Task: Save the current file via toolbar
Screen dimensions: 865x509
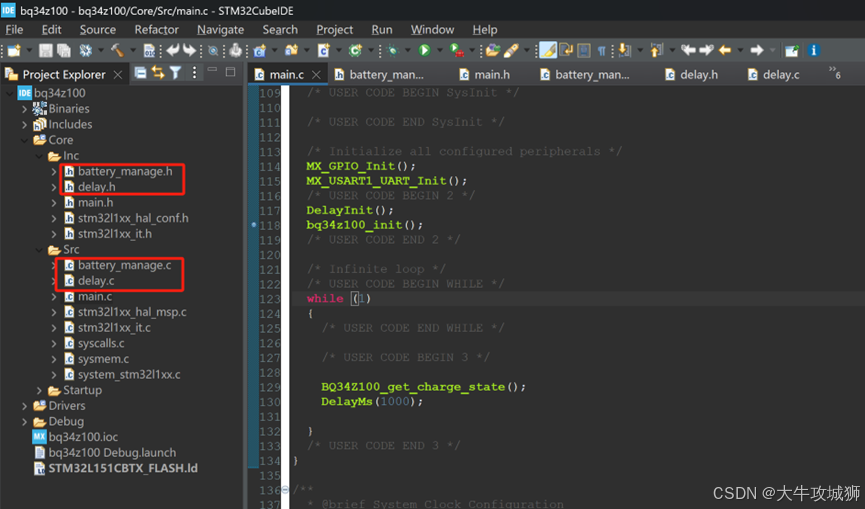Action: tap(46, 51)
